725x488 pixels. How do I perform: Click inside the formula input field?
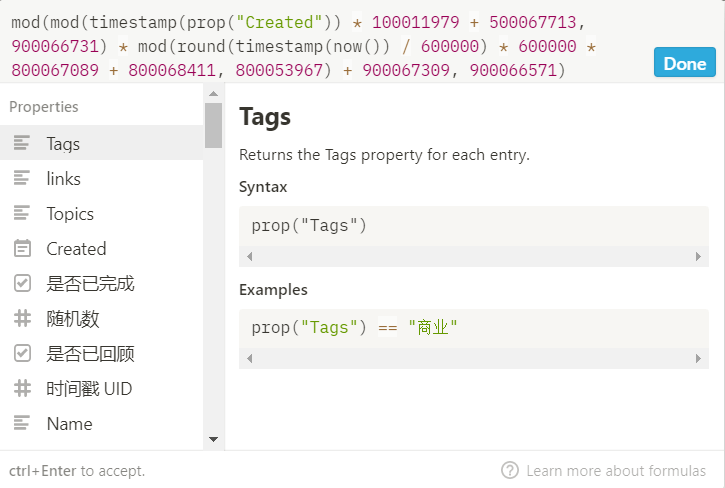[320, 46]
